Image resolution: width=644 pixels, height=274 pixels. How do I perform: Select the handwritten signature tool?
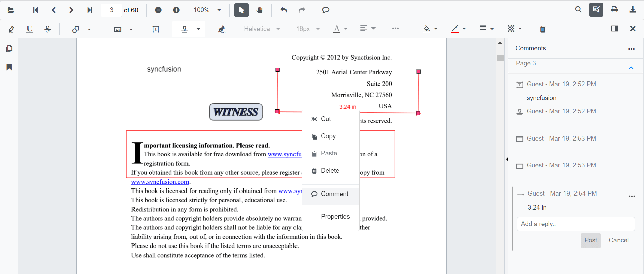221,29
